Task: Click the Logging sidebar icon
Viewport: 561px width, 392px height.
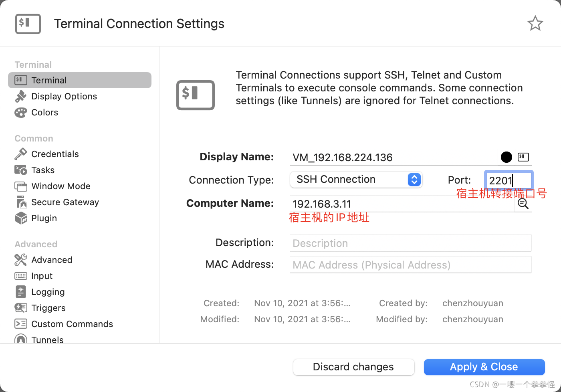Action: (x=21, y=292)
